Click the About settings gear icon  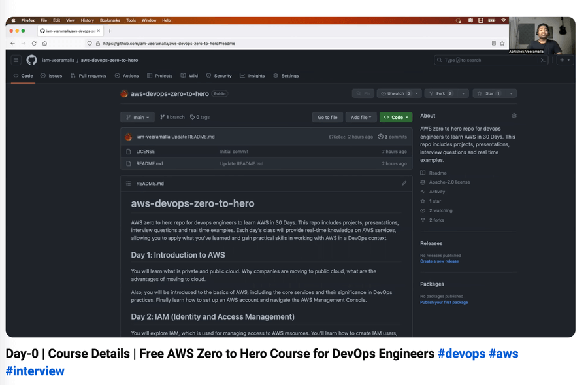tap(514, 116)
